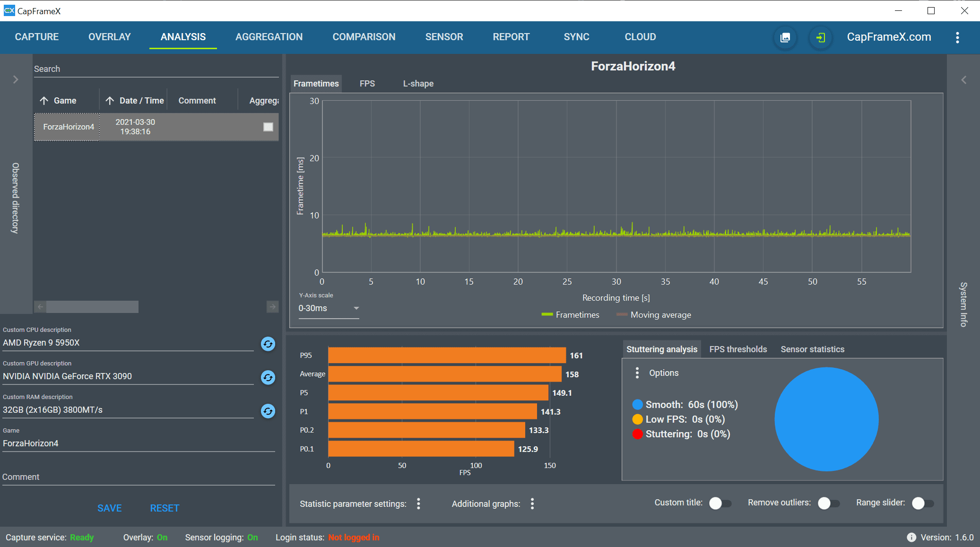Enable the Range slider switch

tap(923, 503)
